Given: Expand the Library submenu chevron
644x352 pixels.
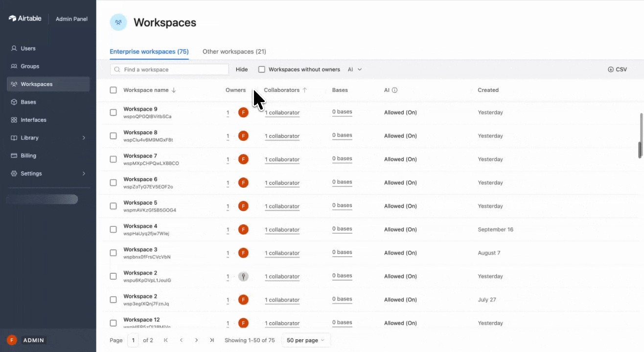Looking at the screenshot, I should pyautogui.click(x=84, y=138).
